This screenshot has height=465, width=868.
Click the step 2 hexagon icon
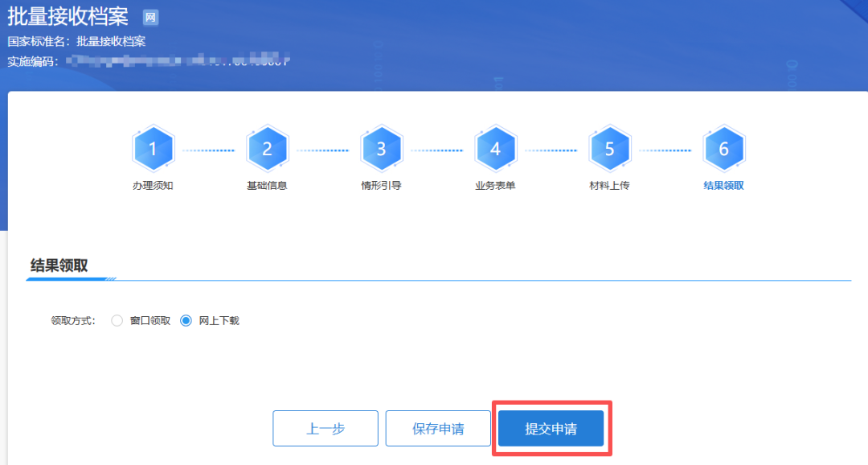(x=267, y=149)
